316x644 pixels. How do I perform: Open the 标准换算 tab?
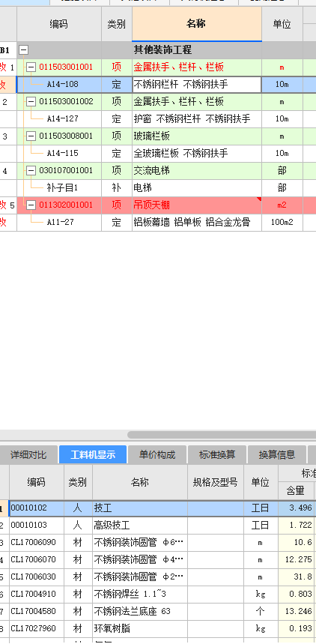click(217, 454)
